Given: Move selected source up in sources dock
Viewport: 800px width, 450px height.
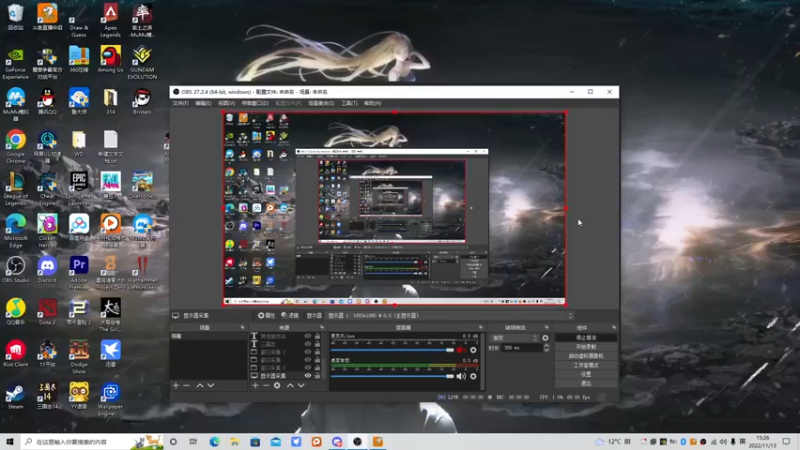Looking at the screenshot, I should [290, 386].
